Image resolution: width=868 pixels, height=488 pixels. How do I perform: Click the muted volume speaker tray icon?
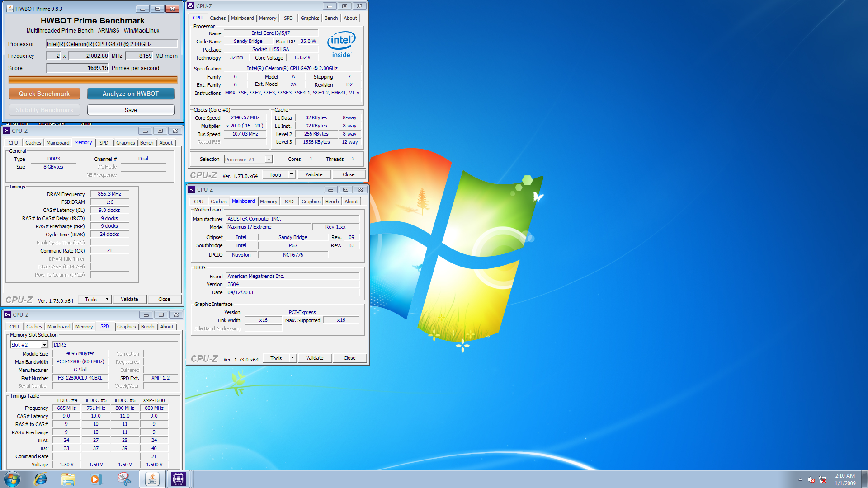[x=811, y=479]
